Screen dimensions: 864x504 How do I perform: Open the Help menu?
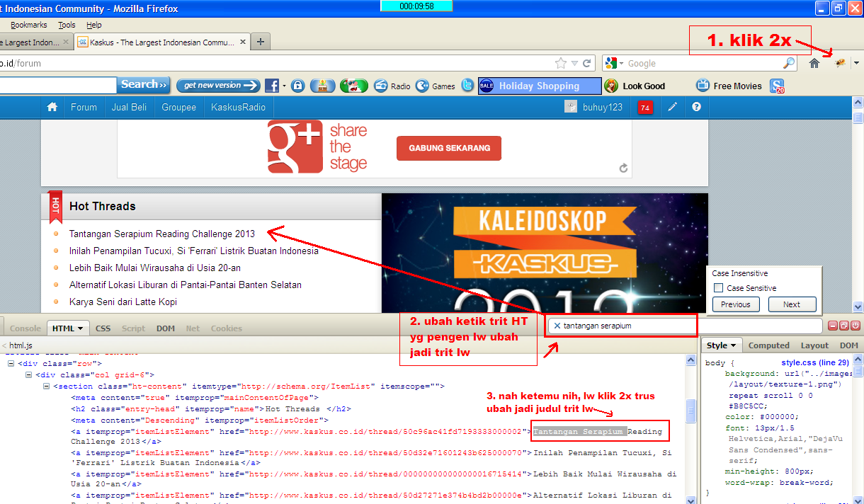93,25
